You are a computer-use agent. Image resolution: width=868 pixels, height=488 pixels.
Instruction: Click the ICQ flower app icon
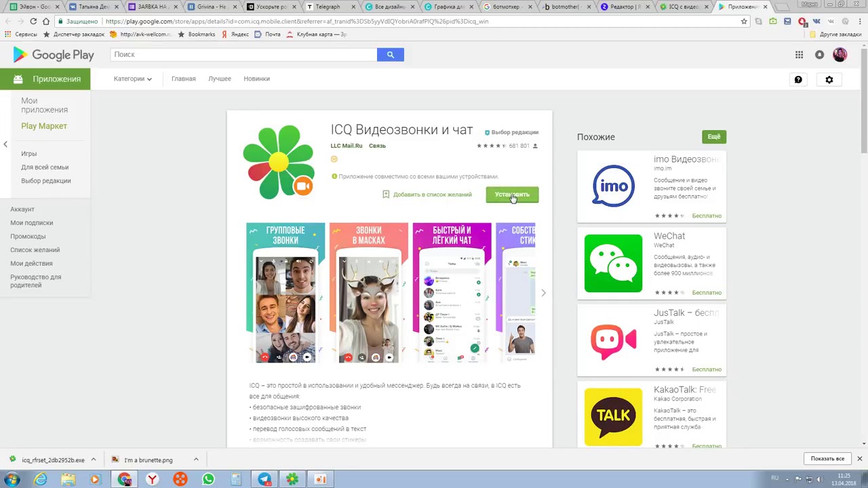[x=278, y=161]
